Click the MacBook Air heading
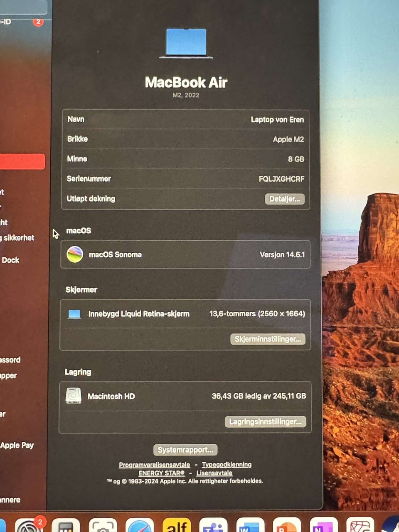 (186, 82)
